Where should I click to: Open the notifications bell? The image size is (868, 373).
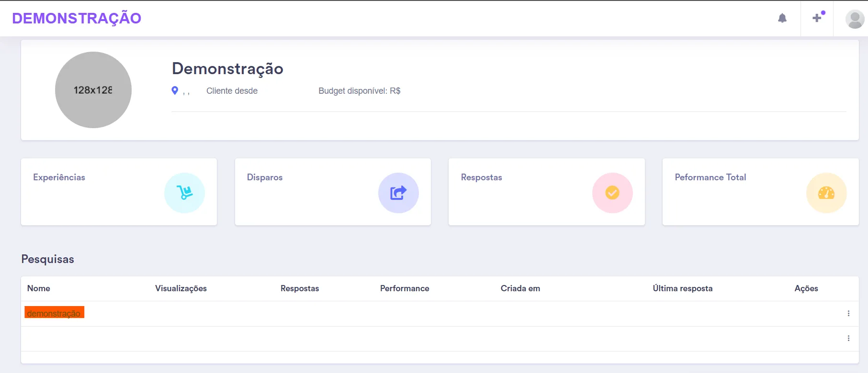(x=782, y=18)
